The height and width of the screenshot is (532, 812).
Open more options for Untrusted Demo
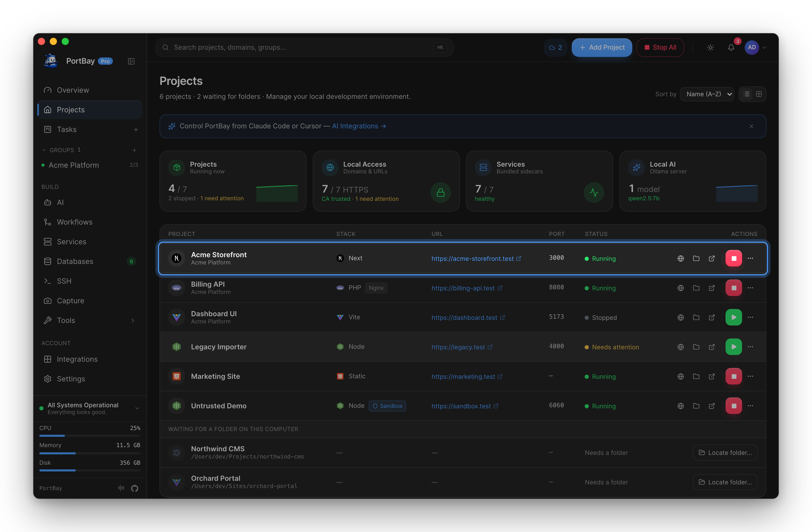[x=750, y=406]
